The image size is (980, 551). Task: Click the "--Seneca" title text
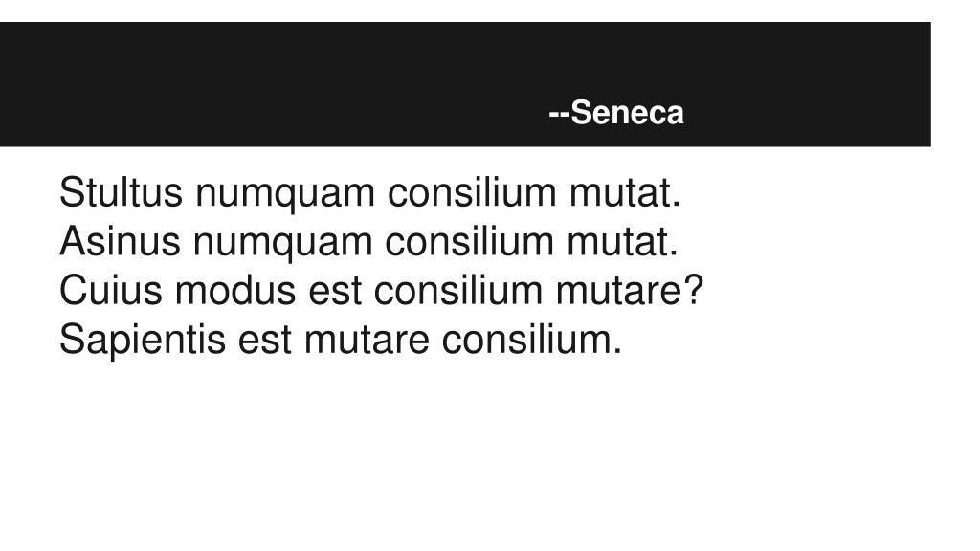[616, 113]
